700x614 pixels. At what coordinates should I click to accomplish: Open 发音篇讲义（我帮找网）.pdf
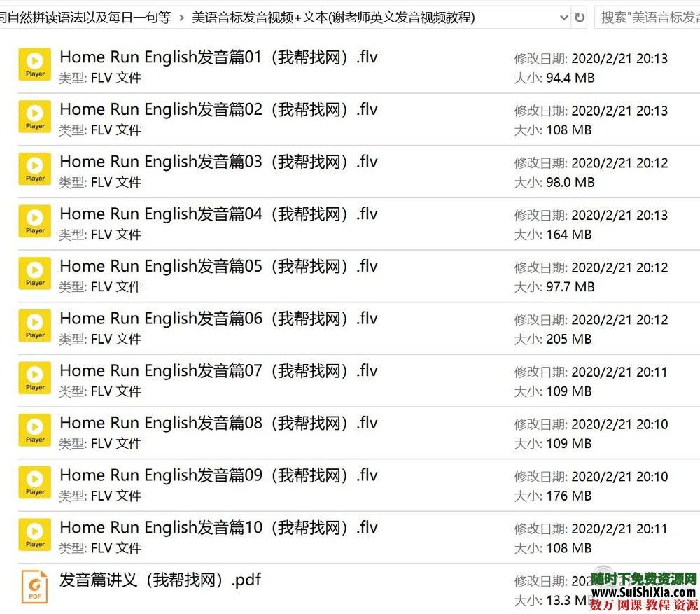coord(161,580)
